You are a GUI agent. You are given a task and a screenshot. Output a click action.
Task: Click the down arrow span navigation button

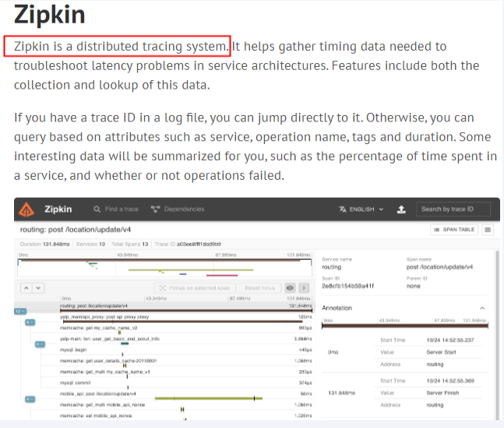38,288
